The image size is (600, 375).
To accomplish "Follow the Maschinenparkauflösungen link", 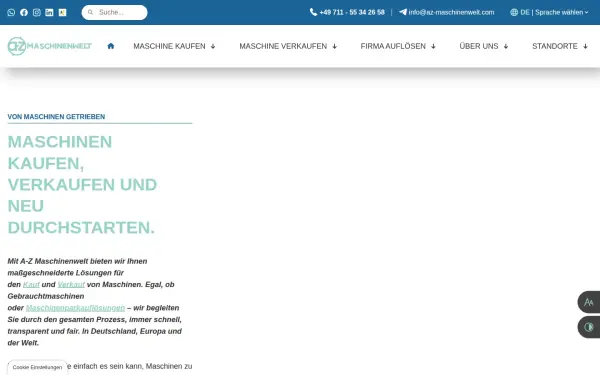I will [x=75, y=308].
